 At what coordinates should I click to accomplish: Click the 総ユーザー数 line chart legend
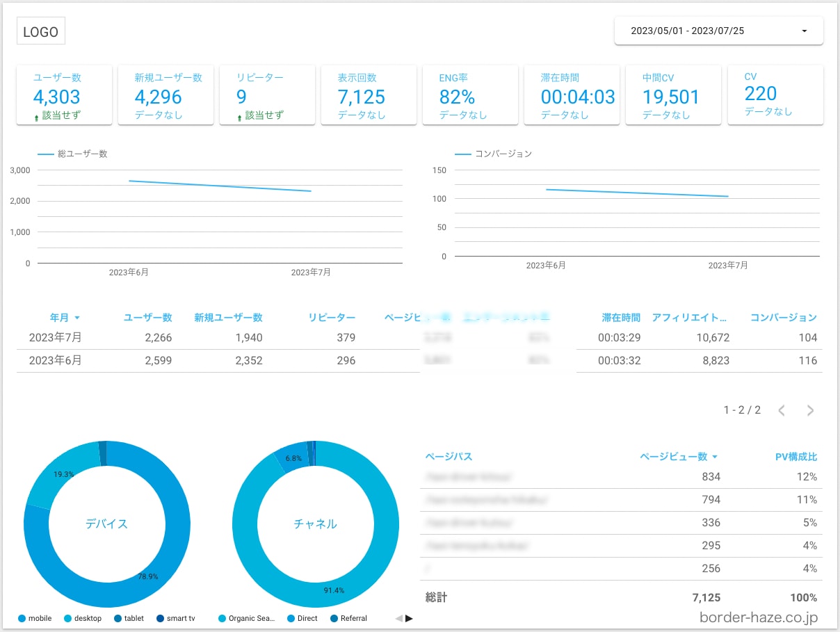(x=72, y=154)
